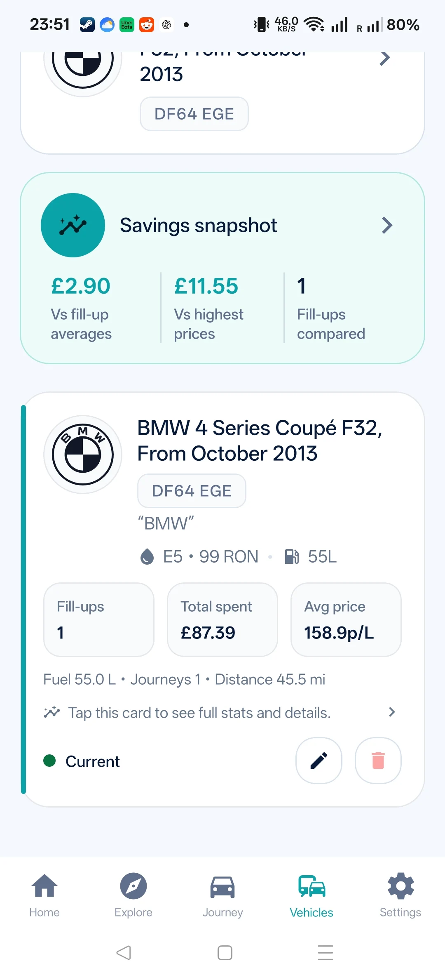Tap 'Tap this card to see full stats' text
This screenshot has width=445, height=980.
199,713
